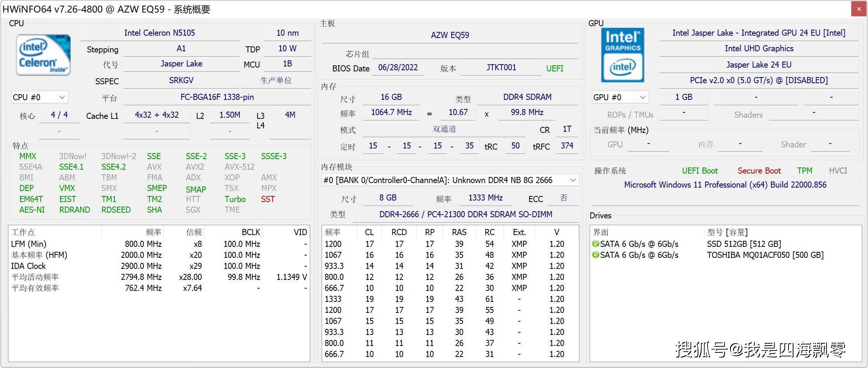Open the GPU #0 selector dropdown
868x368 pixels.
click(620, 97)
